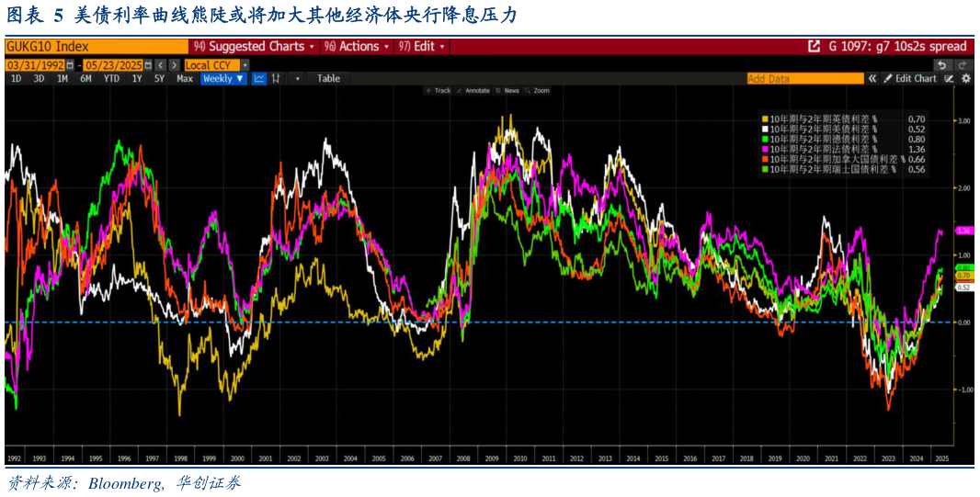The image size is (980, 497).
Task: Open the Local CCY currency dropdown
Action: (215, 65)
